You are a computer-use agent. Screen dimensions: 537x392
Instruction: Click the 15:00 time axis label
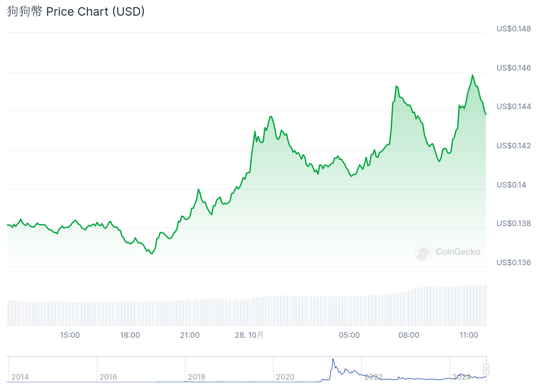[x=70, y=335]
